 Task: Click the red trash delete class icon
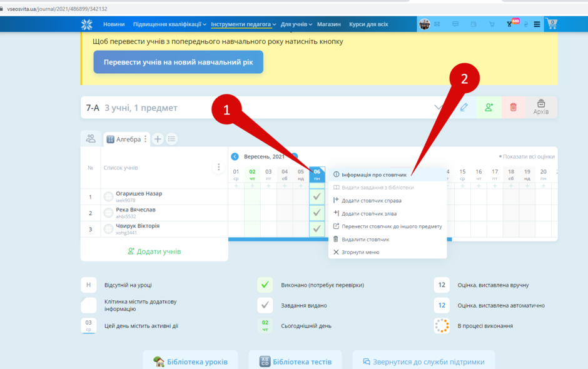coord(513,108)
